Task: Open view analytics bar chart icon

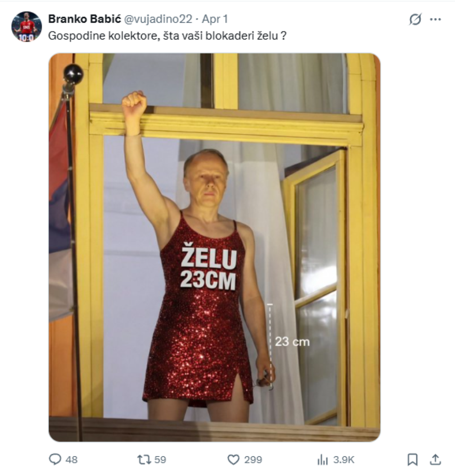Action: pos(323,460)
